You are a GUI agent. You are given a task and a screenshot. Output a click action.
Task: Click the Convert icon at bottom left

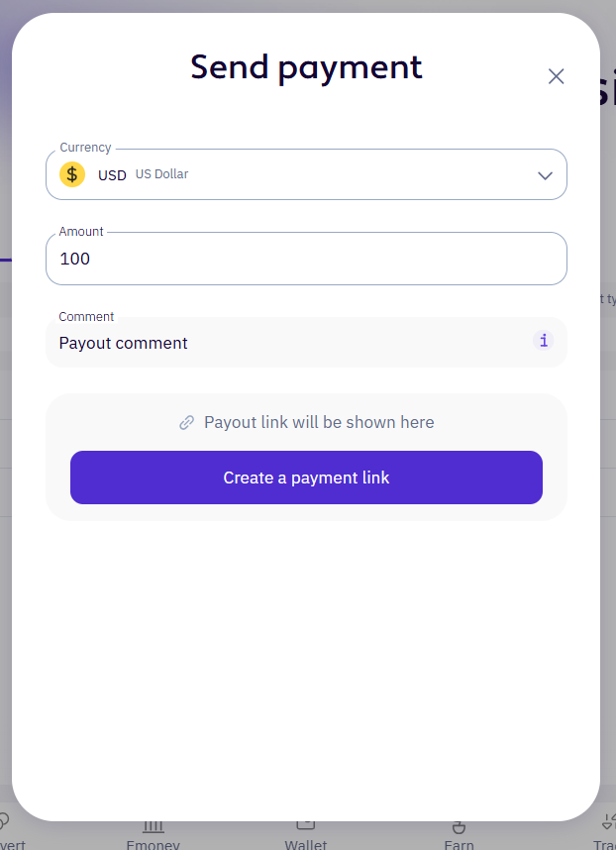pyautogui.click(x=8, y=828)
